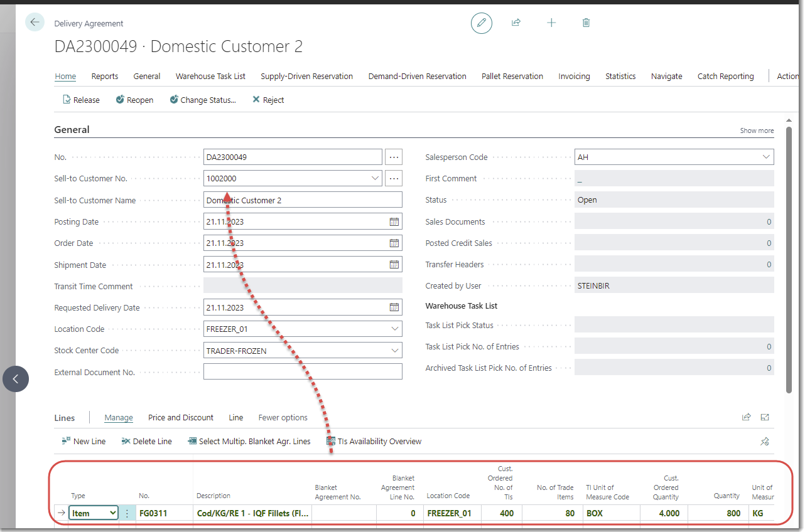Open the Pallet Reservation tab
Image resolution: width=805 pixels, height=532 pixels.
click(512, 77)
